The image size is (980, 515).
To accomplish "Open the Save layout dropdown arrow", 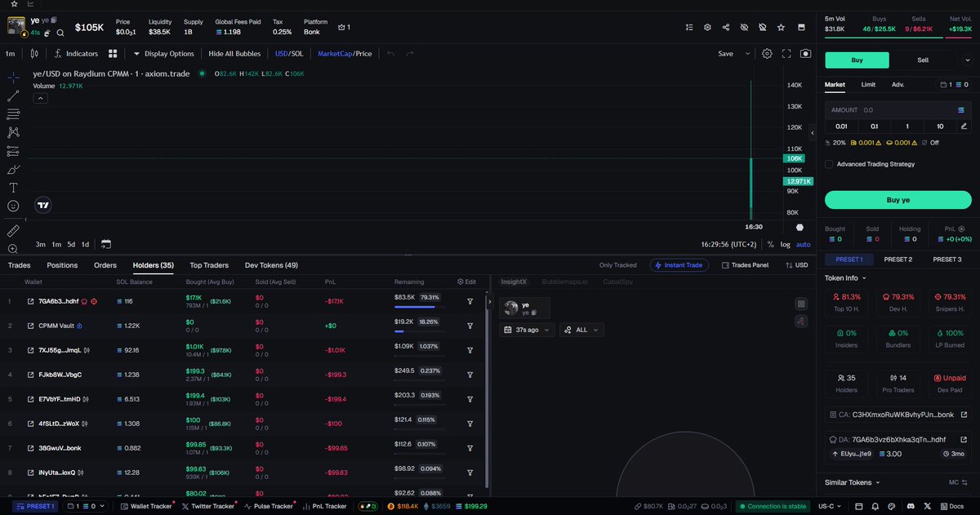I will tap(747, 54).
